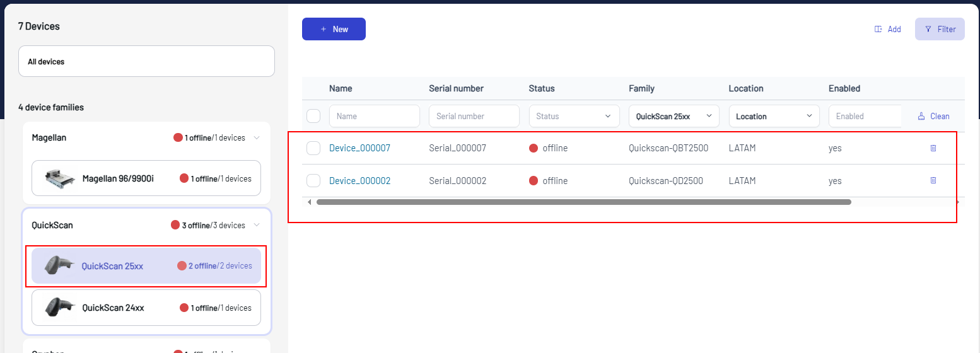Select the QuickScan 25xx device card
The height and width of the screenshot is (353, 980).
point(146,265)
